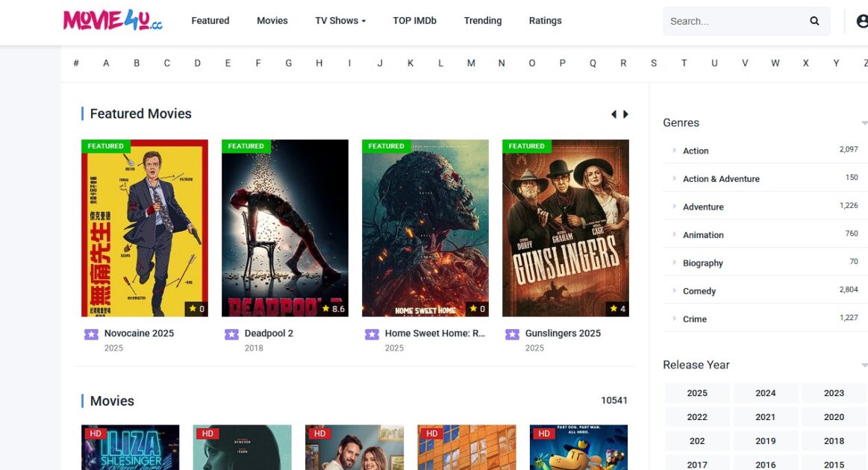The height and width of the screenshot is (470, 868).
Task: Filter titles starting with letter D
Action: pos(197,63)
